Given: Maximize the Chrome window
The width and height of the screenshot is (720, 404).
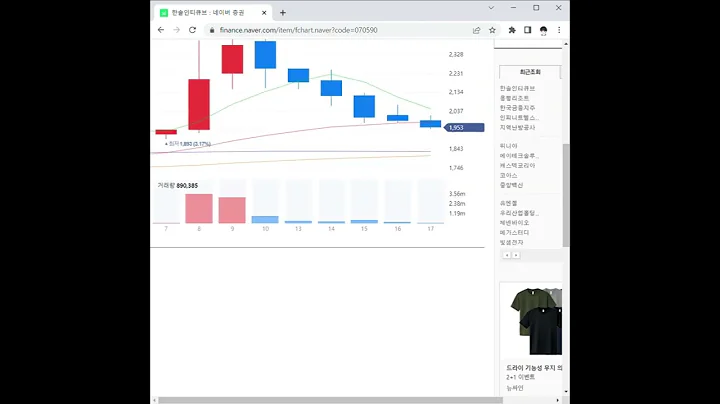Looking at the screenshot, I should coord(536,8).
